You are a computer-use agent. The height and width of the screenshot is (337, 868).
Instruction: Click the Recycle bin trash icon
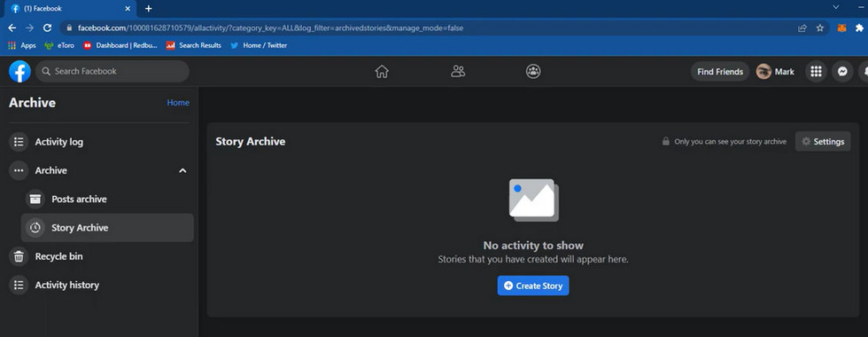(x=19, y=256)
